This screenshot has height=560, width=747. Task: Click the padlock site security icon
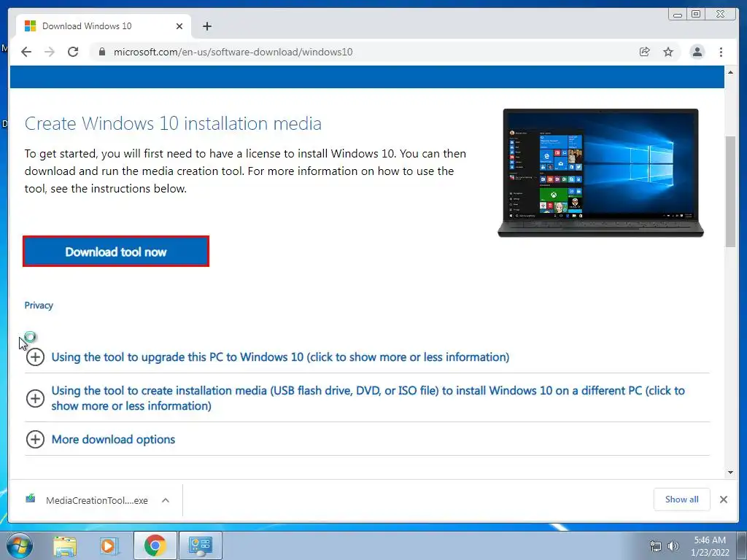pos(102,52)
